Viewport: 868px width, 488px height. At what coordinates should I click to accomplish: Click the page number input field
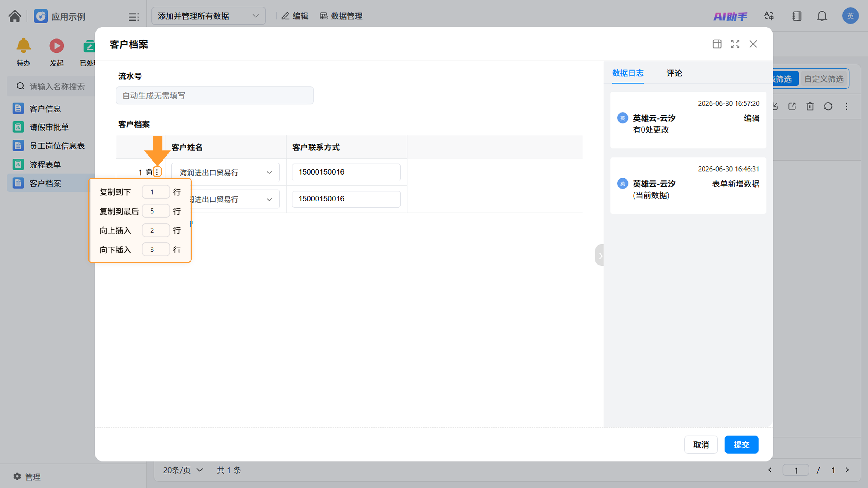click(796, 470)
